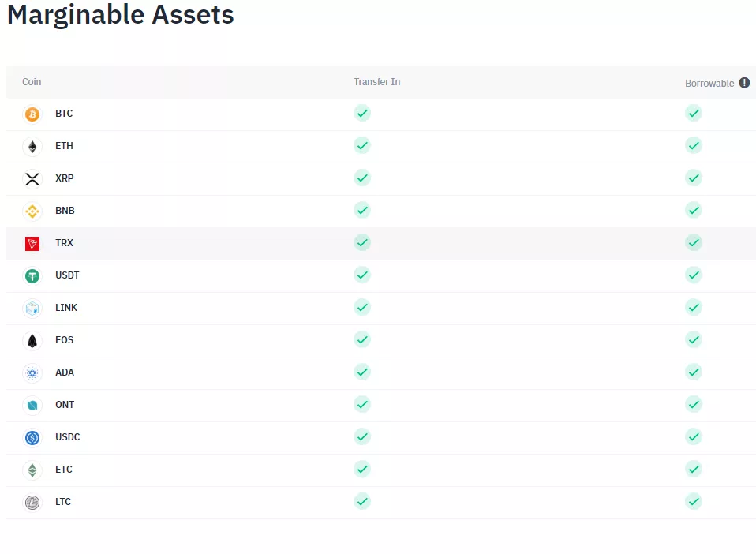The height and width of the screenshot is (554, 756).
Task: Toggle the Transfer In checkmark for BTC
Action: (x=362, y=113)
